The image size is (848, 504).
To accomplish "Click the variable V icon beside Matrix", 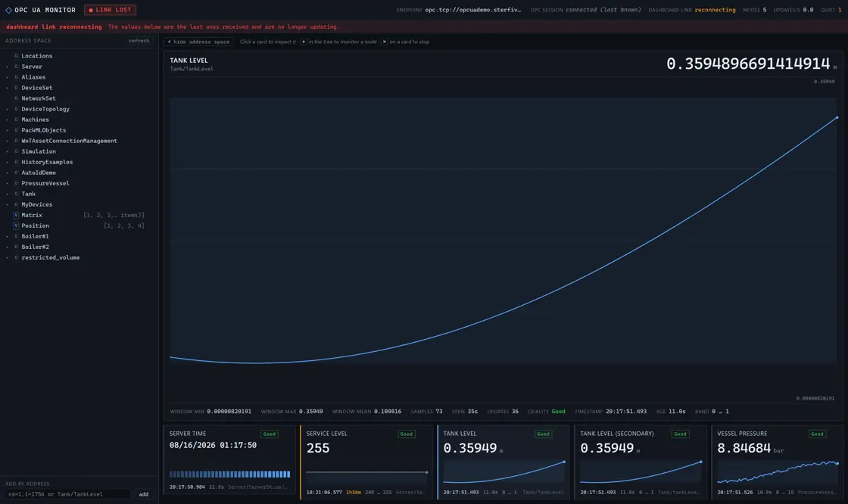I will 16,215.
